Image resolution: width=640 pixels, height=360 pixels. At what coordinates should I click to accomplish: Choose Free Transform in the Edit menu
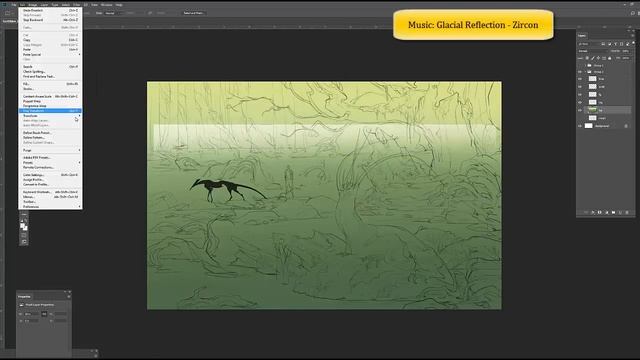(50, 111)
